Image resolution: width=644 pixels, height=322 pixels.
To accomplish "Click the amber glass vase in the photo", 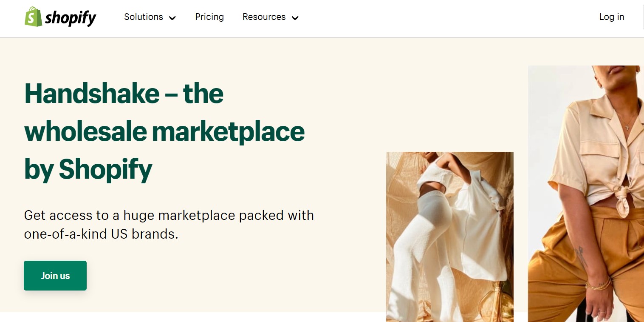I will [497, 304].
